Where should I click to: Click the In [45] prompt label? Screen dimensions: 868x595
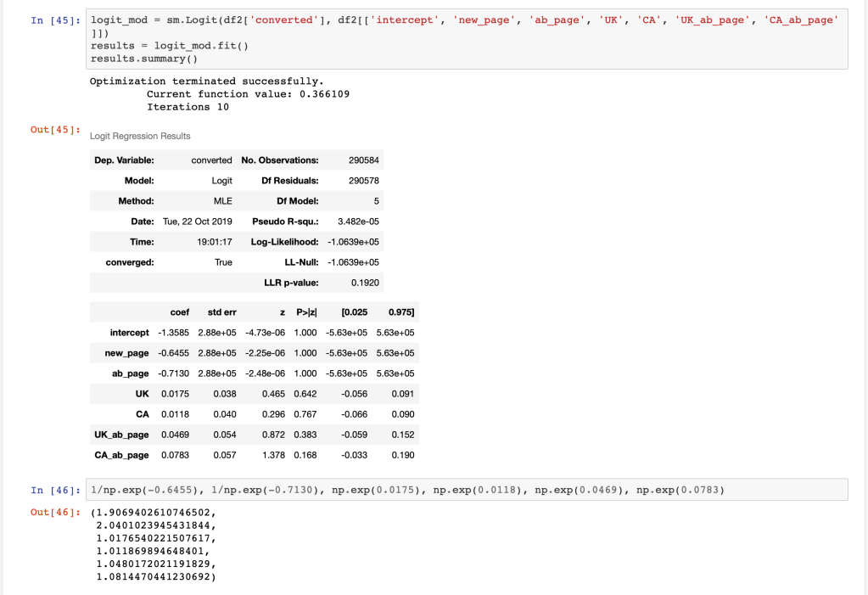(55, 20)
